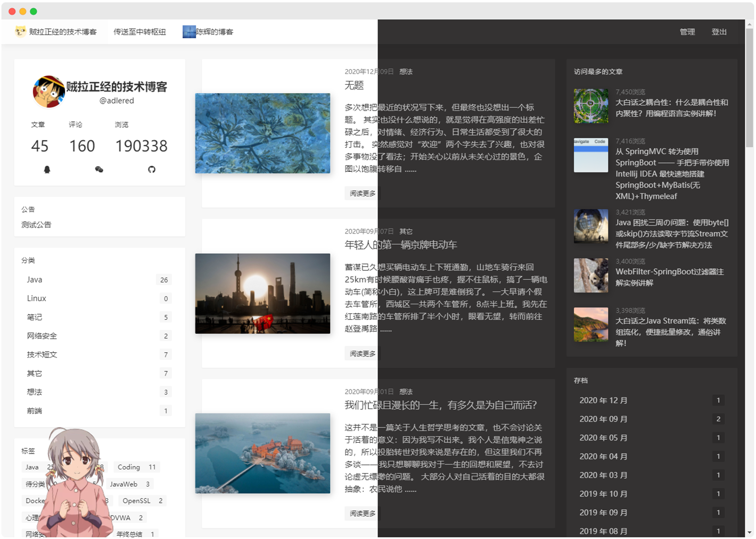Open the 管理 menu in the header
Screen dimensions: 756x539
687,32
